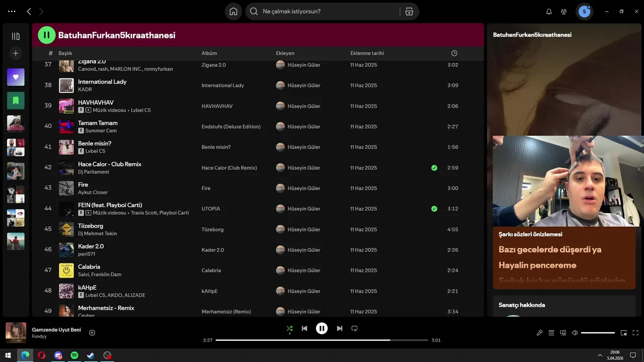Open Windows Start menu

(x=8, y=355)
